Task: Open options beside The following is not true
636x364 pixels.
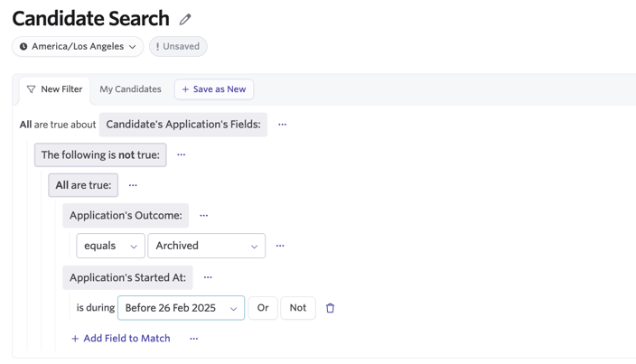Action: pyautogui.click(x=182, y=154)
